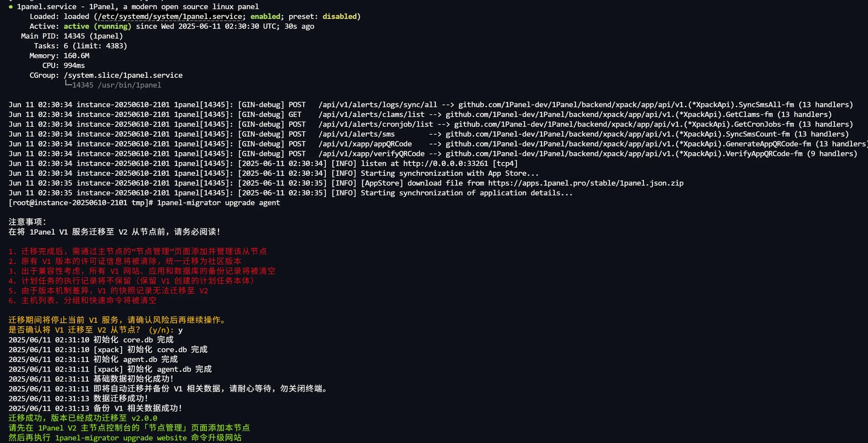
Task: Click the y/n confirmation answer 'y'
Action: coord(180,330)
